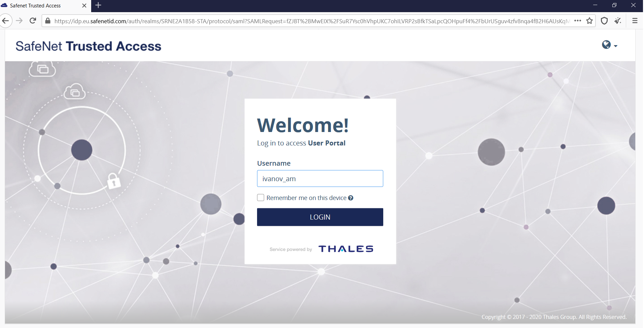Open the globe language selector dropdown

click(609, 45)
